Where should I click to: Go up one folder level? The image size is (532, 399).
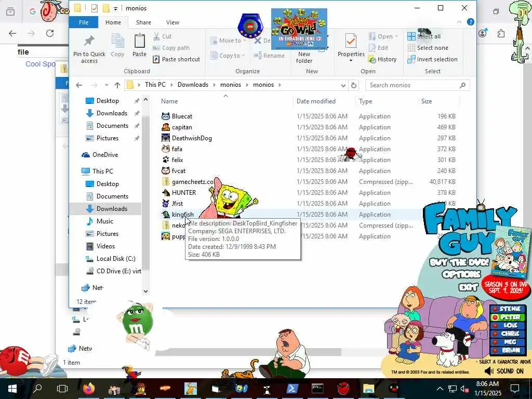coord(117,85)
